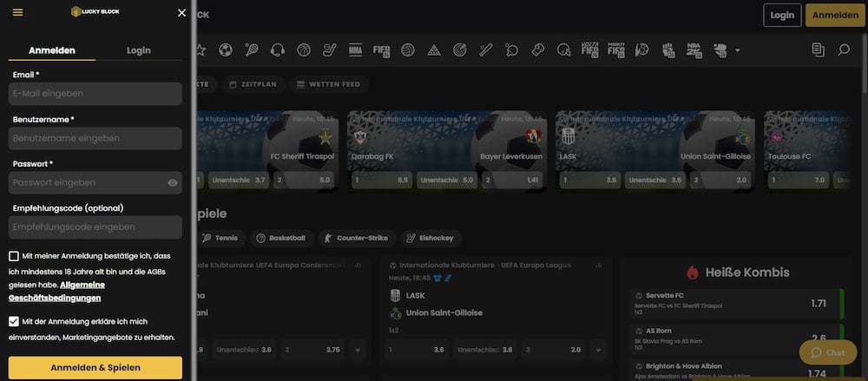The width and height of the screenshot is (868, 381).
Task: Expand more markets for LASK Europa League match
Action: (x=598, y=350)
